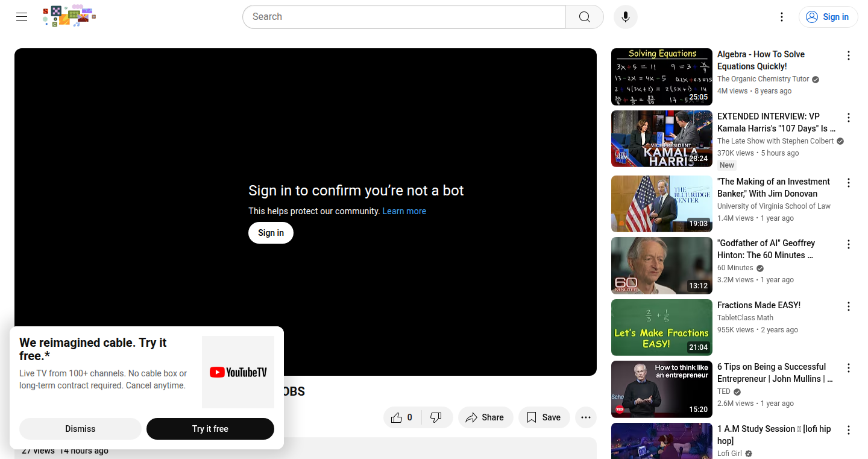Click '3.2M views • 1 year ago' text
Screen dimensions: 868x459
pyautogui.click(x=756, y=280)
